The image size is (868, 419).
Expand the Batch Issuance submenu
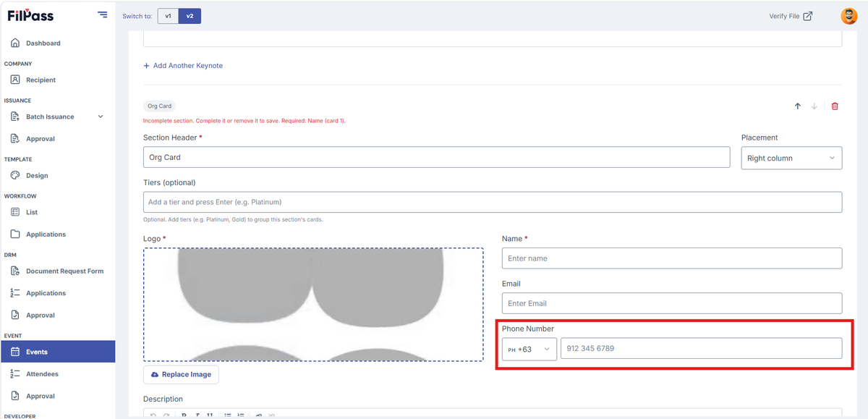[x=101, y=117]
